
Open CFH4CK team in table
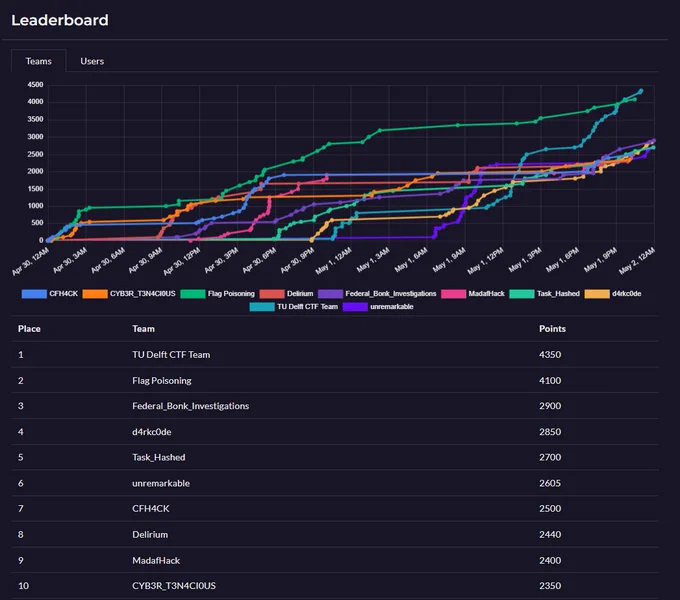[x=150, y=509]
